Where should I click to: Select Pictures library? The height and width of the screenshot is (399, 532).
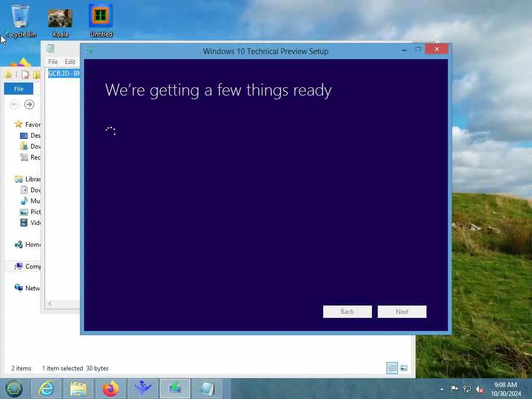tap(30, 212)
